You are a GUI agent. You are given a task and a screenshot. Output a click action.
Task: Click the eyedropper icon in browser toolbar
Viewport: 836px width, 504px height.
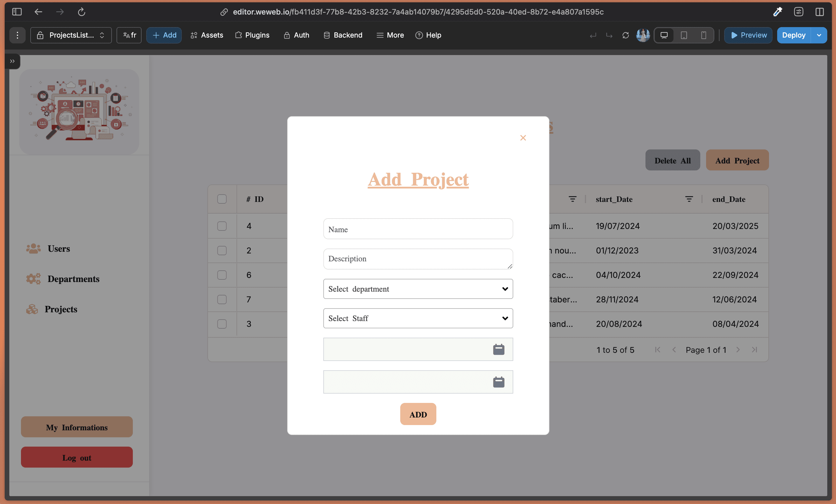tap(777, 12)
